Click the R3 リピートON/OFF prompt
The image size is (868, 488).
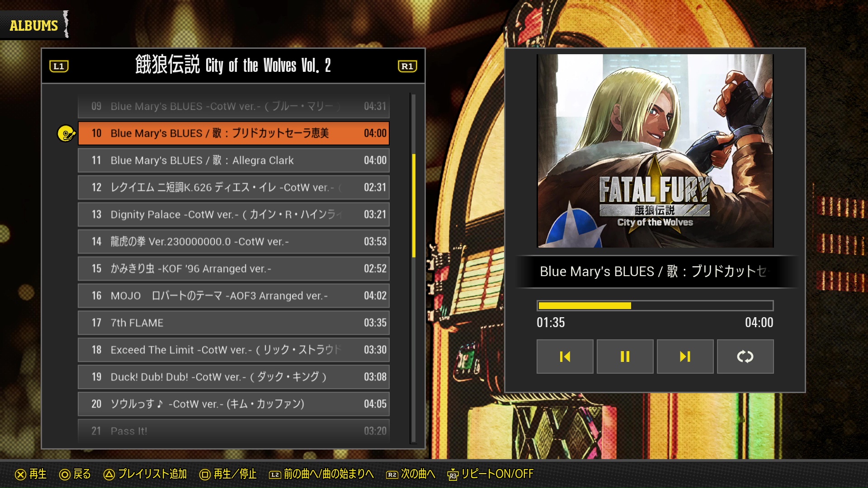click(x=491, y=474)
